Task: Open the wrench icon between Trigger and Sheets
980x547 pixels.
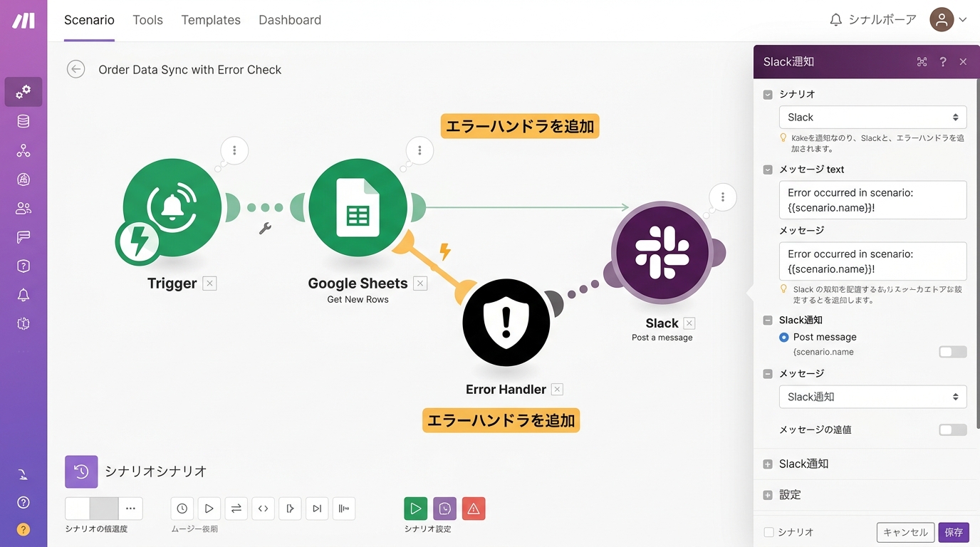Action: click(x=265, y=229)
